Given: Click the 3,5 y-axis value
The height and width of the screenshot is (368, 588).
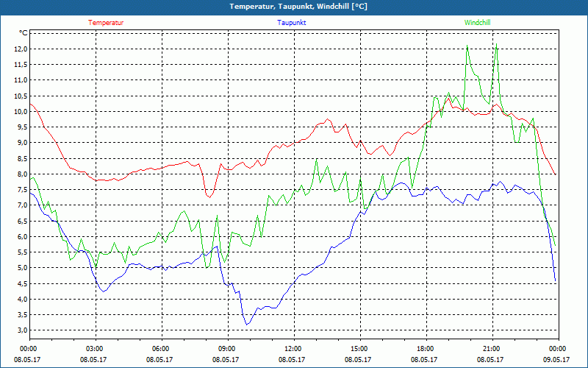Looking at the screenshot, I should 23,315.
